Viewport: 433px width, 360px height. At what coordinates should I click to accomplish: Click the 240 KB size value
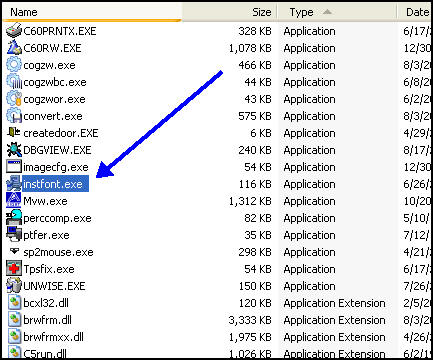pyautogui.click(x=255, y=150)
